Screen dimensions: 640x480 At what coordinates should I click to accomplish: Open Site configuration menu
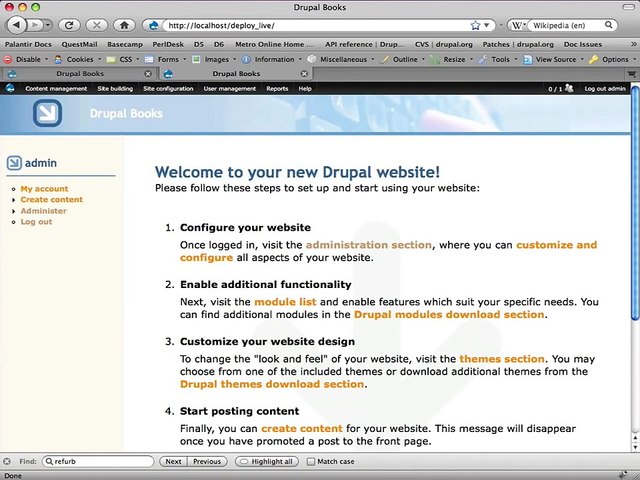coord(168,89)
